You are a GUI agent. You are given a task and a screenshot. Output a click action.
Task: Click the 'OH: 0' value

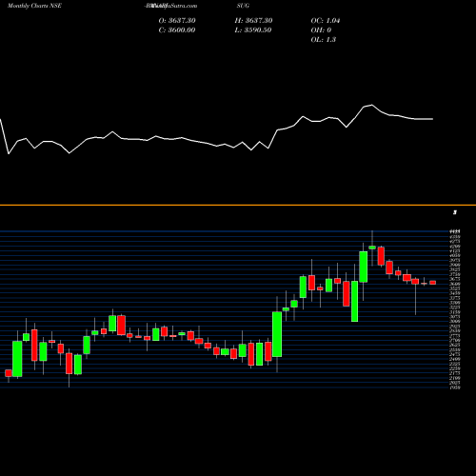coord(321,30)
